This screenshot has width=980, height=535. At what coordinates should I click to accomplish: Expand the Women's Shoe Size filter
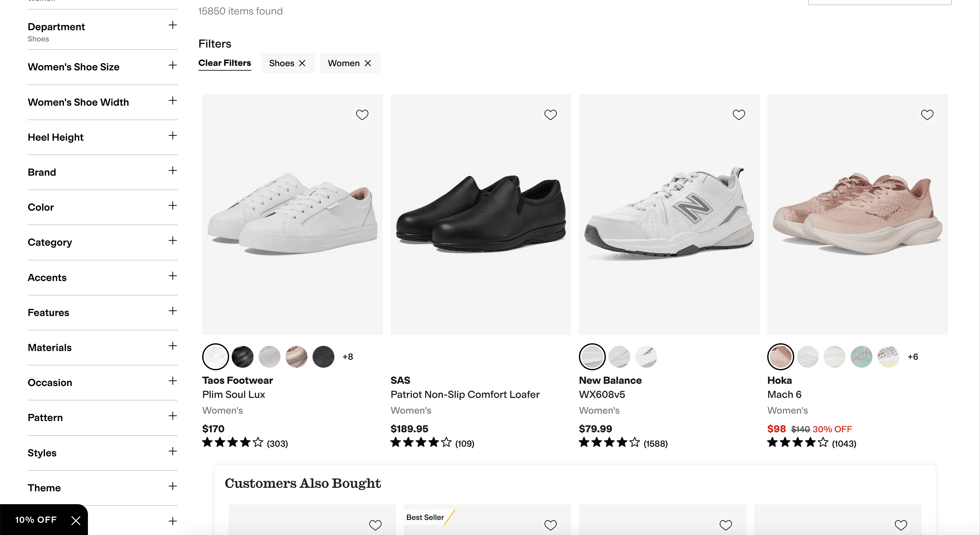tap(173, 66)
